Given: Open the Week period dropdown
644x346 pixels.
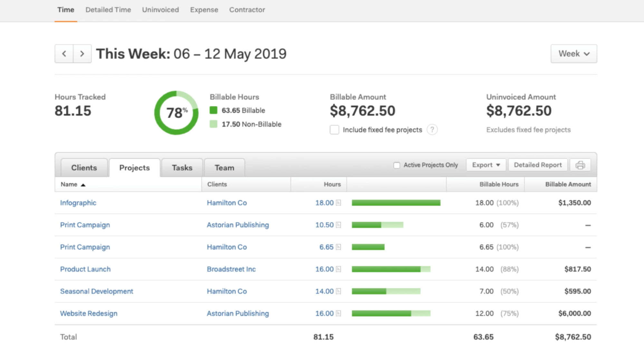Looking at the screenshot, I should [x=574, y=54].
